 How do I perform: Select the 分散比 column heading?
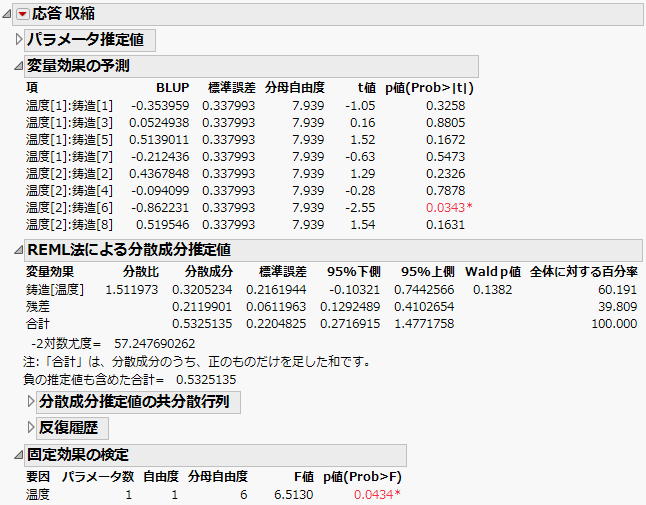point(141,272)
